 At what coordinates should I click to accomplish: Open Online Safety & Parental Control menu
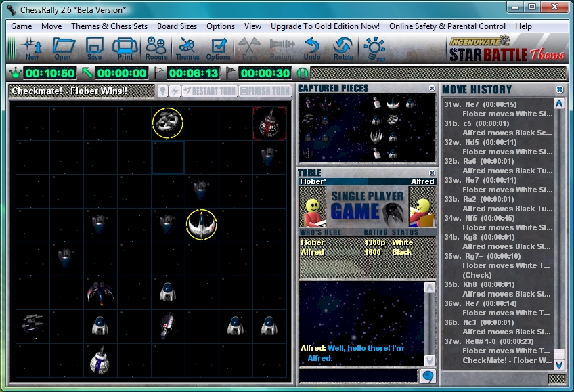coord(447,26)
